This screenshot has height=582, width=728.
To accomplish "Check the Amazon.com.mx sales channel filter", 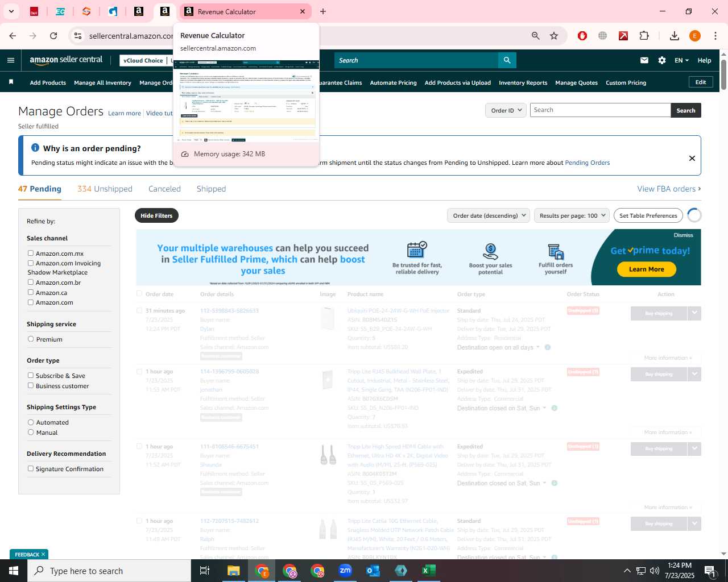I will (x=31, y=253).
